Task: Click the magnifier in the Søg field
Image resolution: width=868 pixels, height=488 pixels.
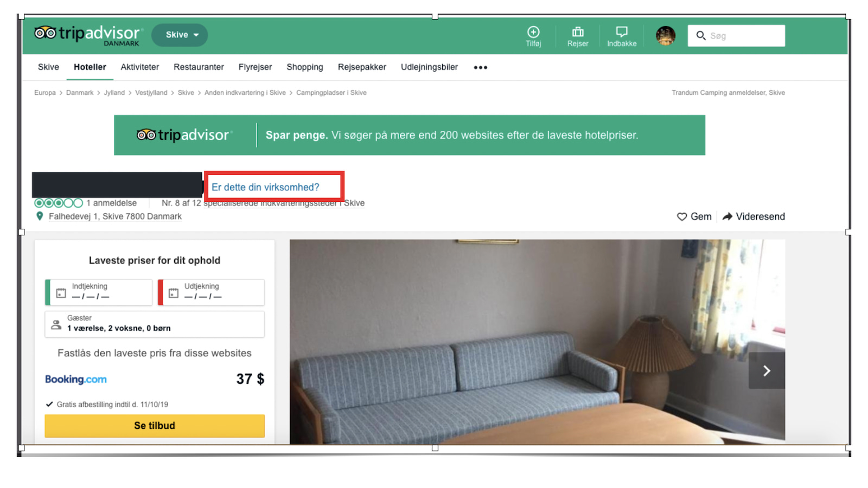Action: coord(701,35)
